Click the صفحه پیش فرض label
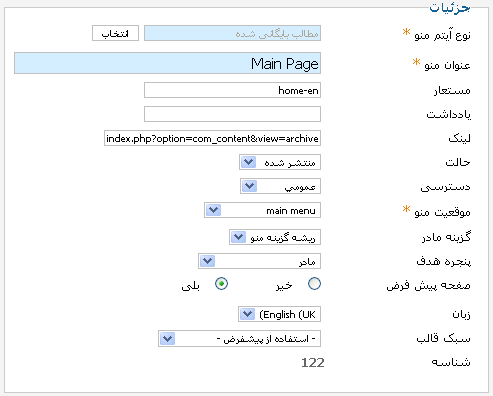 pos(428,285)
